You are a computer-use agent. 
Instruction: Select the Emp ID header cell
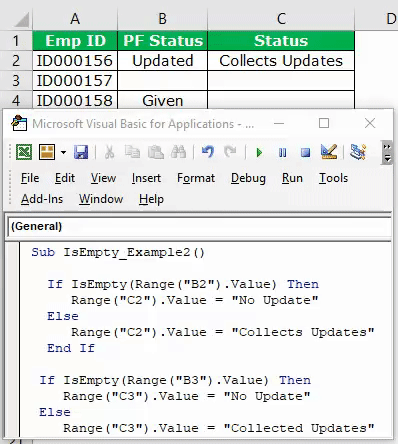(75, 41)
